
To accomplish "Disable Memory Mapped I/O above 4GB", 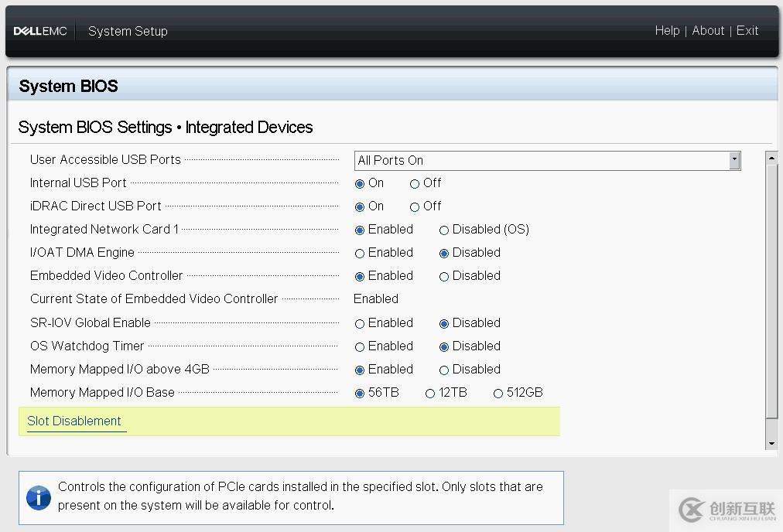I will click(444, 370).
